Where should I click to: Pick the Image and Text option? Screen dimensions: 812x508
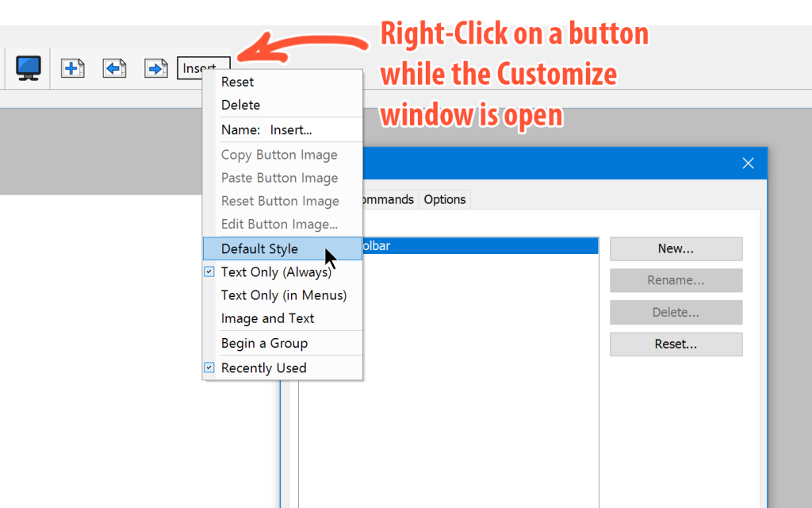pos(267,318)
